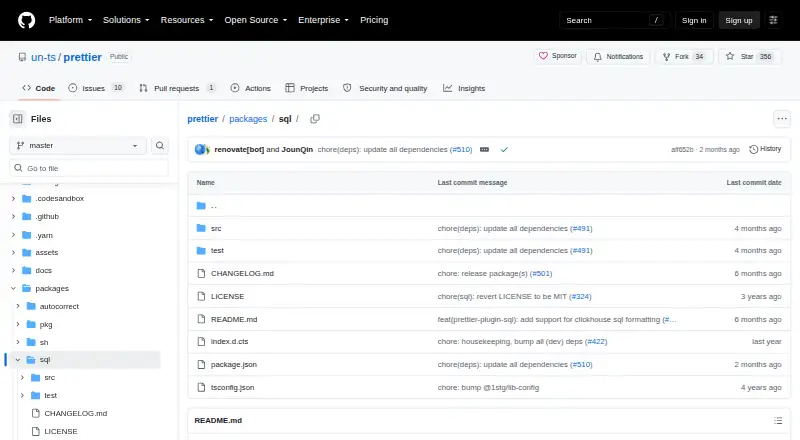Open the test folder in file list
Viewport: 800px width, 440px height.
click(217, 251)
